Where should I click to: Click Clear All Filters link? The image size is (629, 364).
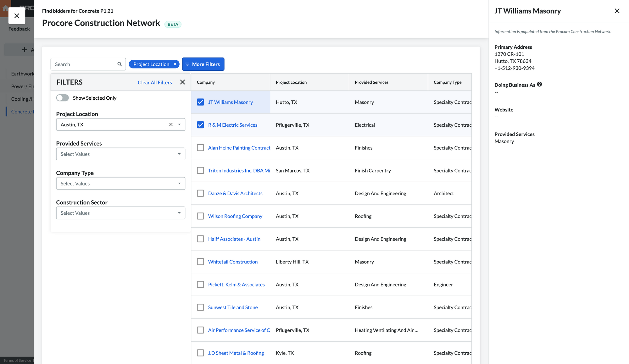tap(155, 82)
